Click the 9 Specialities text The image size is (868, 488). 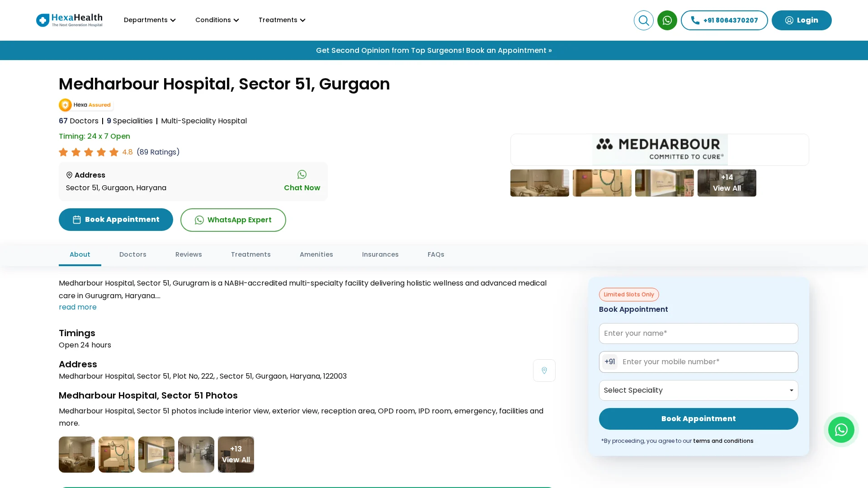pyautogui.click(x=130, y=121)
